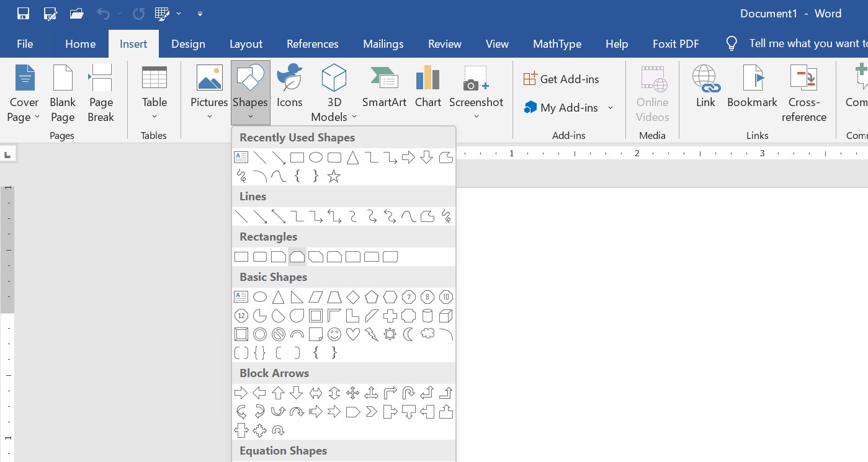Select the heart shape in Basic Shapes
Screen dimensions: 868x462
point(353,335)
